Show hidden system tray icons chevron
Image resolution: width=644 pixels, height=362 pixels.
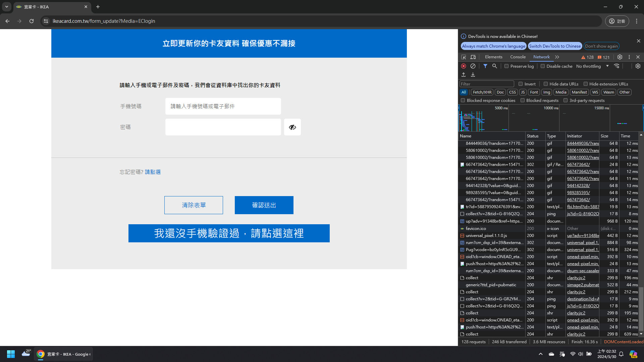[541, 354]
